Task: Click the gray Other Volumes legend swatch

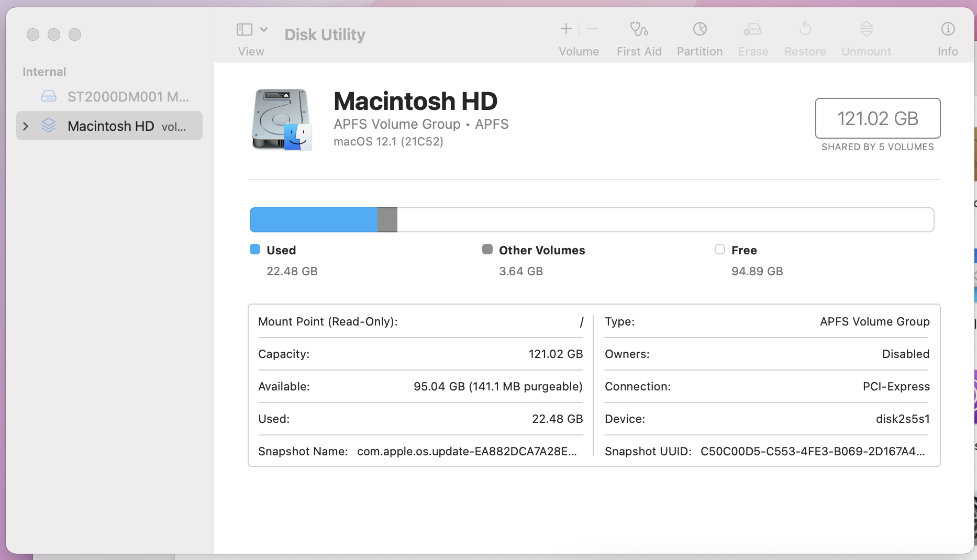Action: [x=487, y=249]
